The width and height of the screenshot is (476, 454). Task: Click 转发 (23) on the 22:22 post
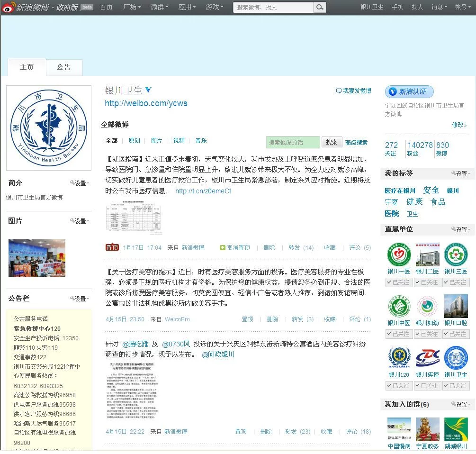298,432
